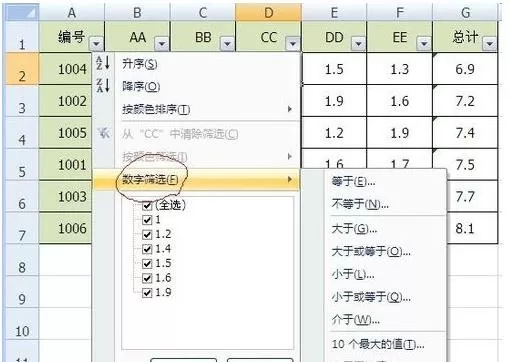This screenshot has height=362, width=510.
Task: Uncheck the value 1.9 checkbox
Action: 147,293
